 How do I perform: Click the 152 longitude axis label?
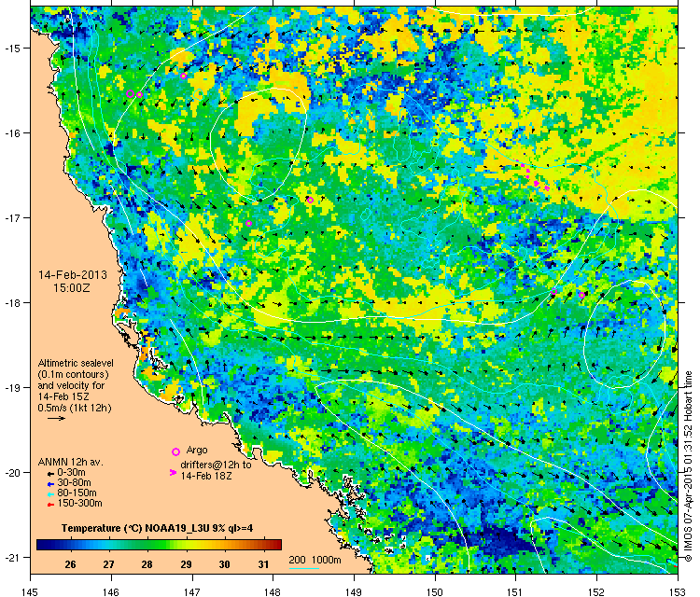click(x=597, y=592)
